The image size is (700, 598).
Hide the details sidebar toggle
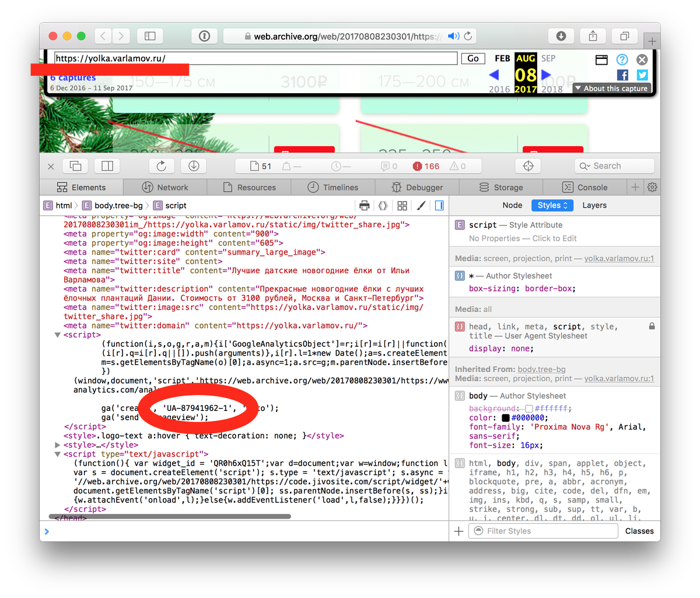439,205
